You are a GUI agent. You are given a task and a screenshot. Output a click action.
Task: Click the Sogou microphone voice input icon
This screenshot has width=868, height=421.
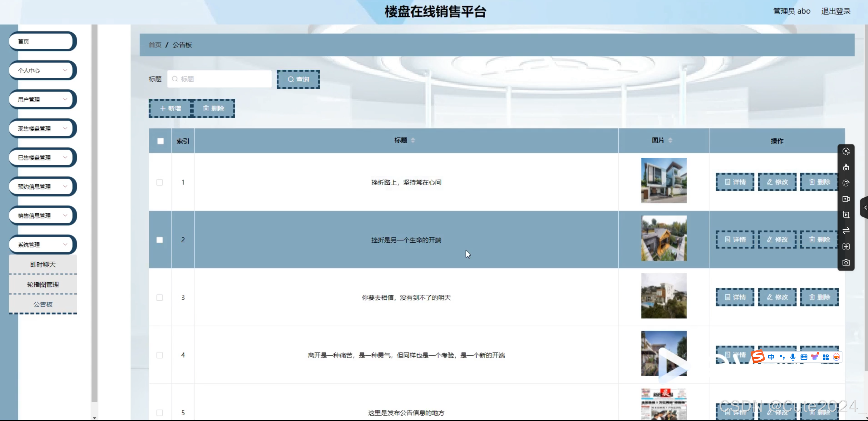tap(793, 357)
